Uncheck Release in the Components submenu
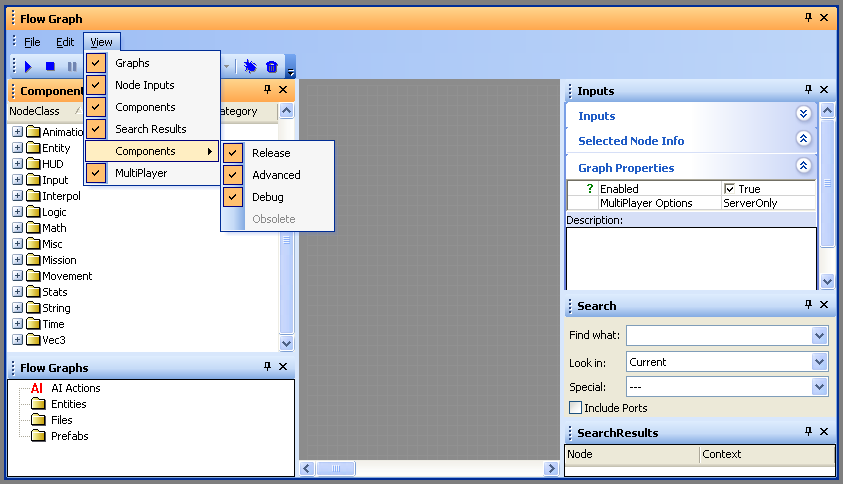The image size is (843, 484). coord(277,153)
